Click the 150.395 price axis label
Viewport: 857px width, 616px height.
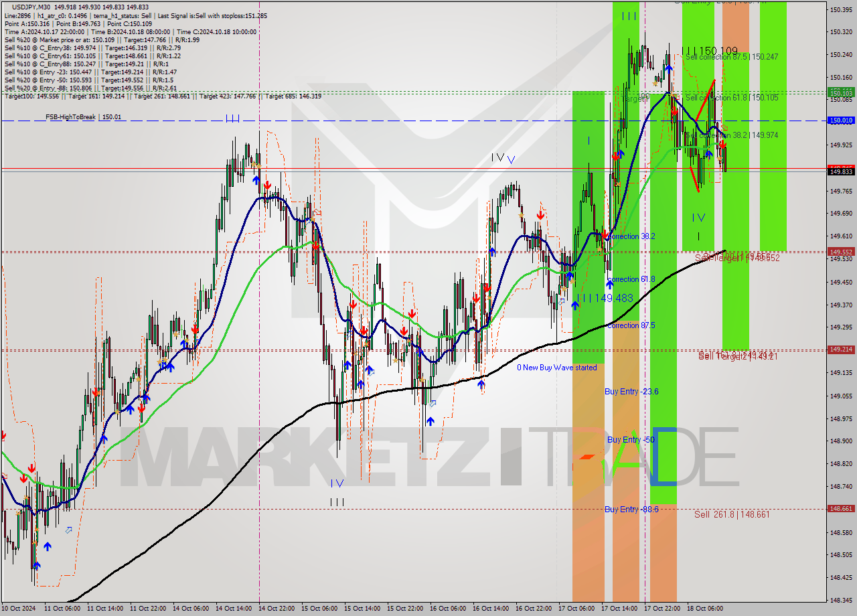841,9
